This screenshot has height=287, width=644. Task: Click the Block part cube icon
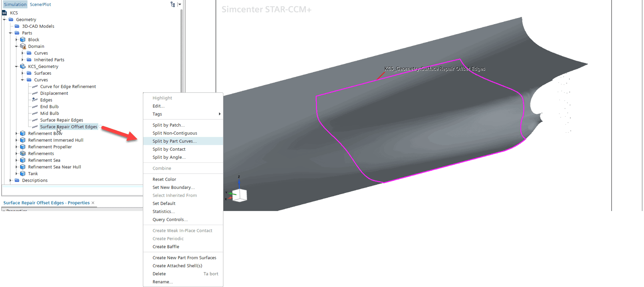(23, 40)
